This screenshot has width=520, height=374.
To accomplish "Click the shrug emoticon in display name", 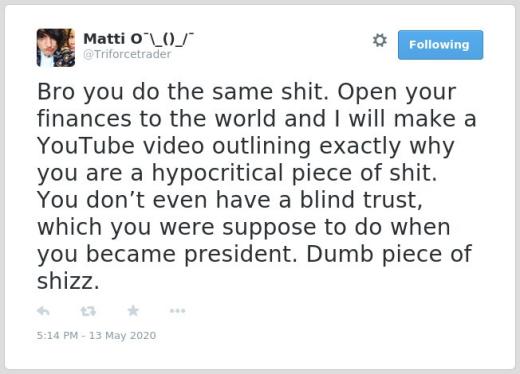I will coord(169,39).
